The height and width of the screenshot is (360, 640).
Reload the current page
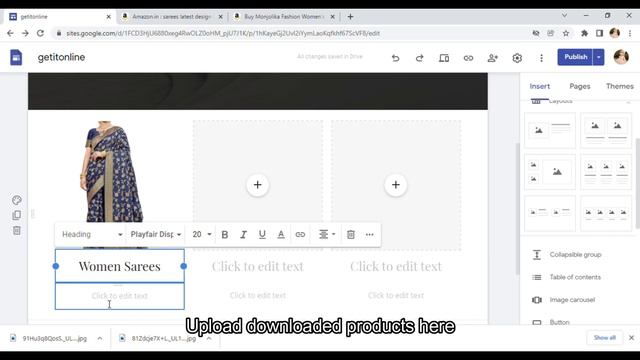pos(40,33)
